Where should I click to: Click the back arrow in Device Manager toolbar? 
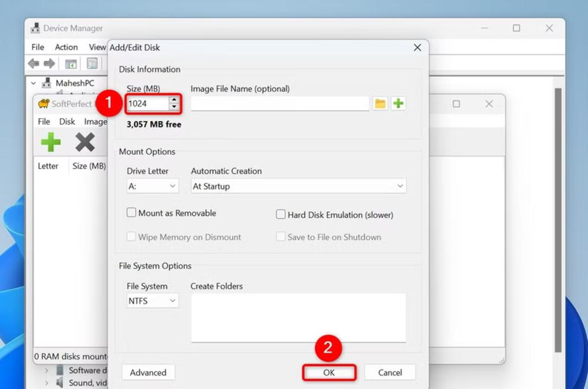coord(34,63)
